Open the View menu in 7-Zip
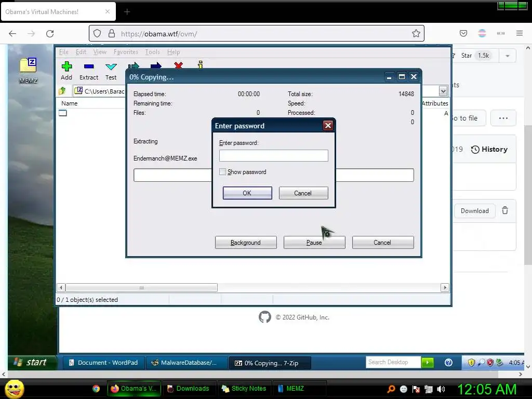This screenshot has width=532, height=399. (100, 52)
